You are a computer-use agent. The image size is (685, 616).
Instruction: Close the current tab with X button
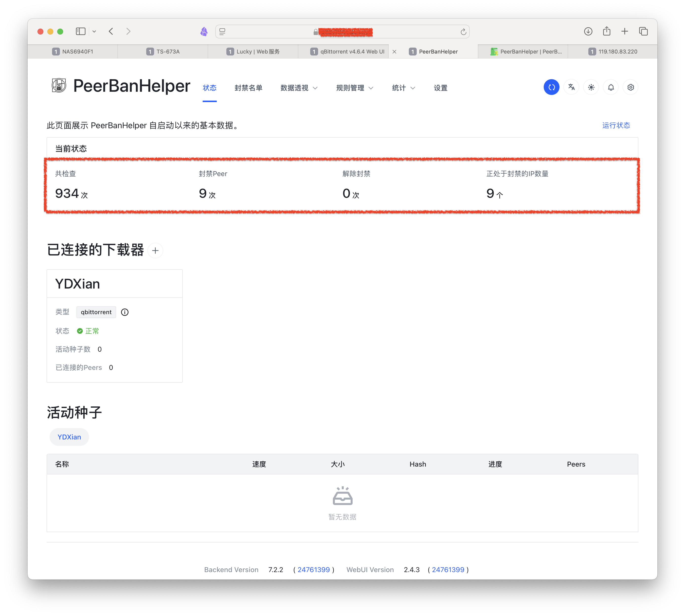coord(394,52)
